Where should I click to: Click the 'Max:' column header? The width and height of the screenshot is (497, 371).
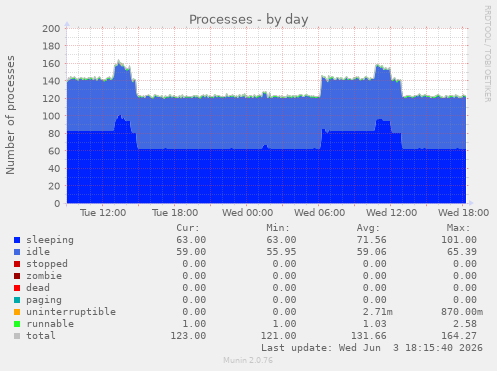point(458,228)
